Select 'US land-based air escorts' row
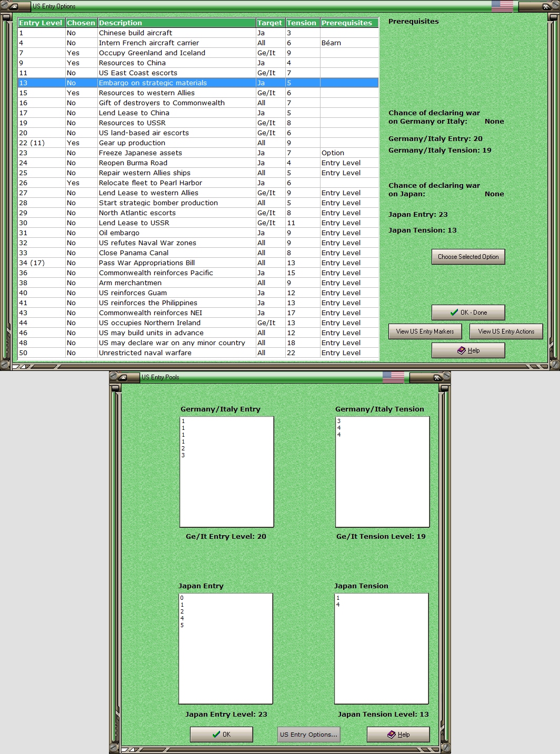This screenshot has width=560, height=754. point(198,133)
